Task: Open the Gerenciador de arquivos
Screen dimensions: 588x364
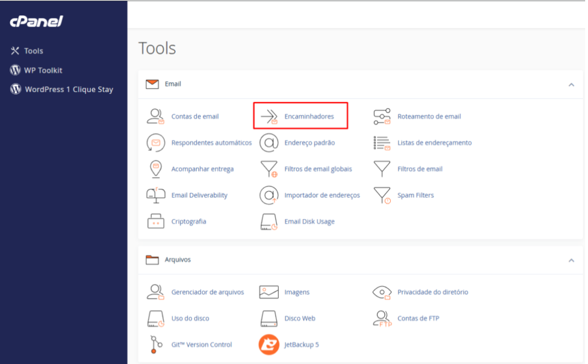Action: coord(208,292)
